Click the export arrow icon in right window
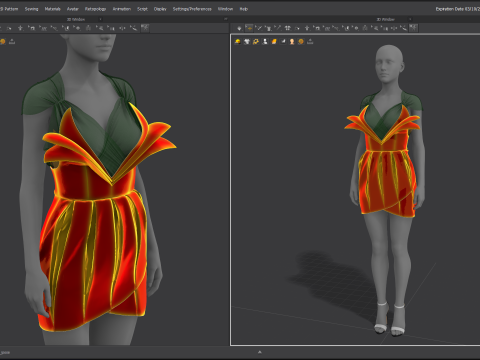This screenshot has width=480, height=360. 310,41
